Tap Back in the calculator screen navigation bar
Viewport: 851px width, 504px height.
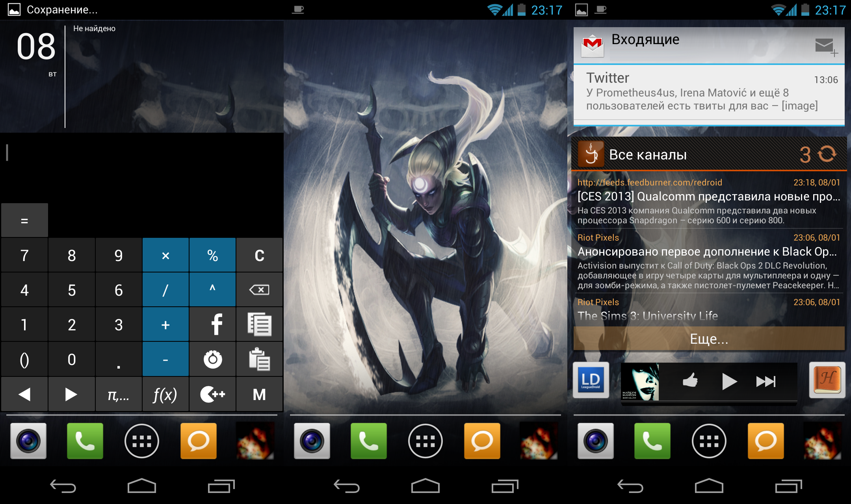coord(63,487)
